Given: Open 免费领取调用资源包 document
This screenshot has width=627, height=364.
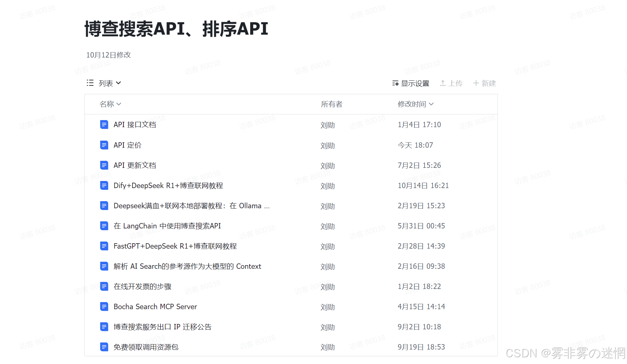Looking at the screenshot, I should [146, 347].
